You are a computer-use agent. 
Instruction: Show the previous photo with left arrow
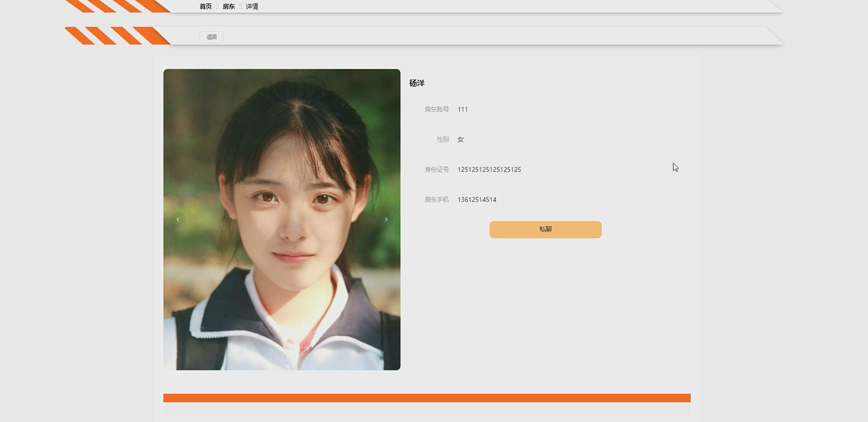(178, 220)
